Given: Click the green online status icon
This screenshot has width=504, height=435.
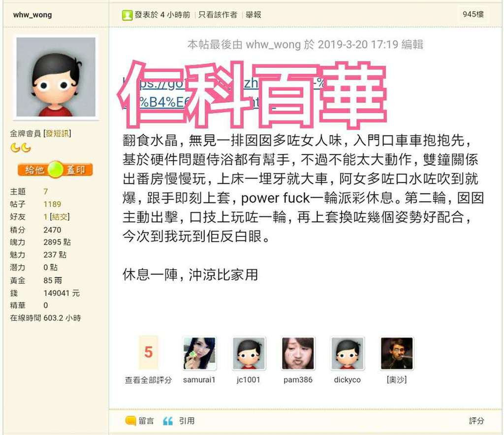Looking at the screenshot, I should pyautogui.click(x=127, y=15).
